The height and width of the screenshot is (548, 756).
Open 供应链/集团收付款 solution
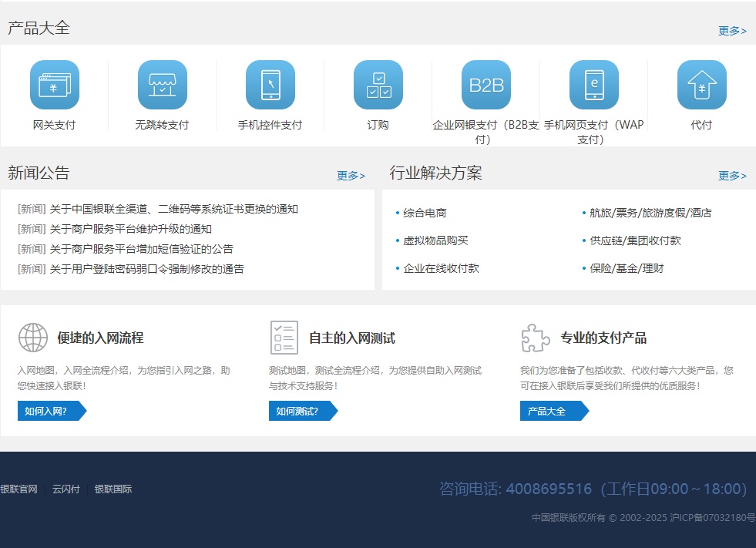636,240
